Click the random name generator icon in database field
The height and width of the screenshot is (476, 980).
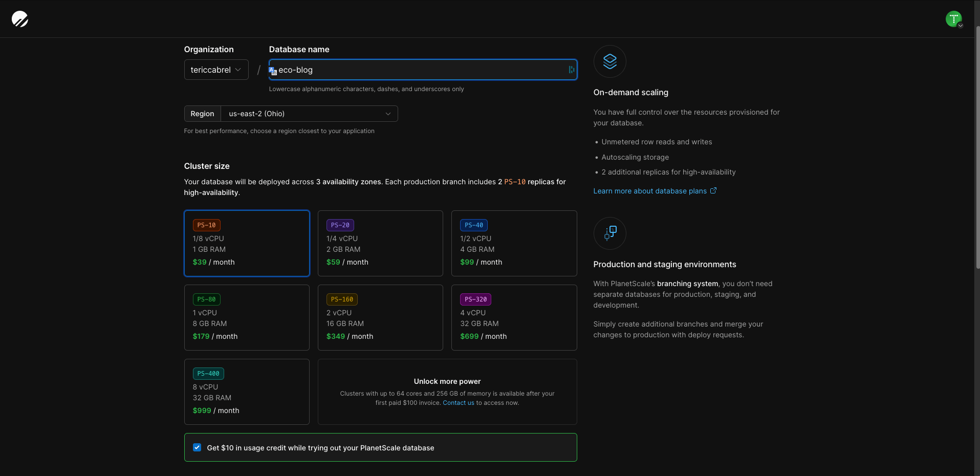[x=571, y=70]
